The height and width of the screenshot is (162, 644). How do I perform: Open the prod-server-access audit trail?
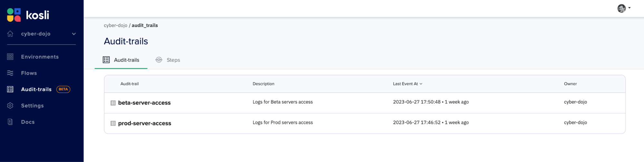click(145, 123)
